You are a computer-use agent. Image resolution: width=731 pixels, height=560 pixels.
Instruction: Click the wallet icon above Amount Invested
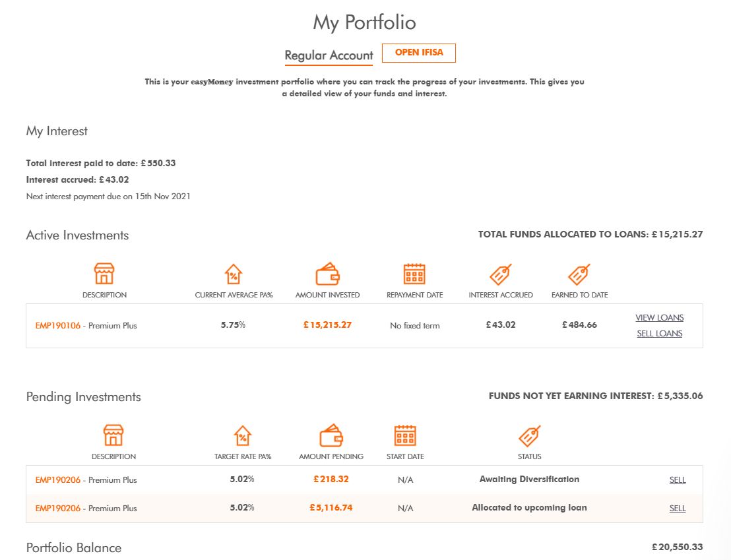[x=328, y=274]
